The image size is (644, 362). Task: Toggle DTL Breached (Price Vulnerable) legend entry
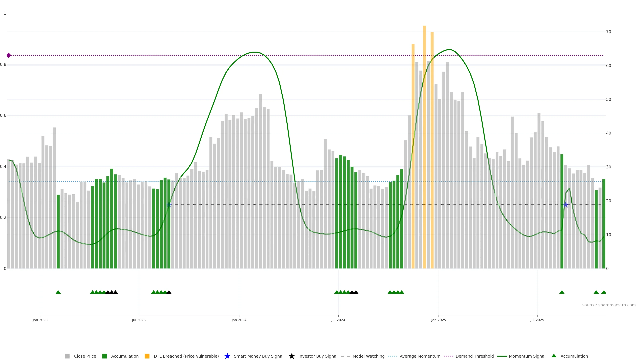[186, 356]
